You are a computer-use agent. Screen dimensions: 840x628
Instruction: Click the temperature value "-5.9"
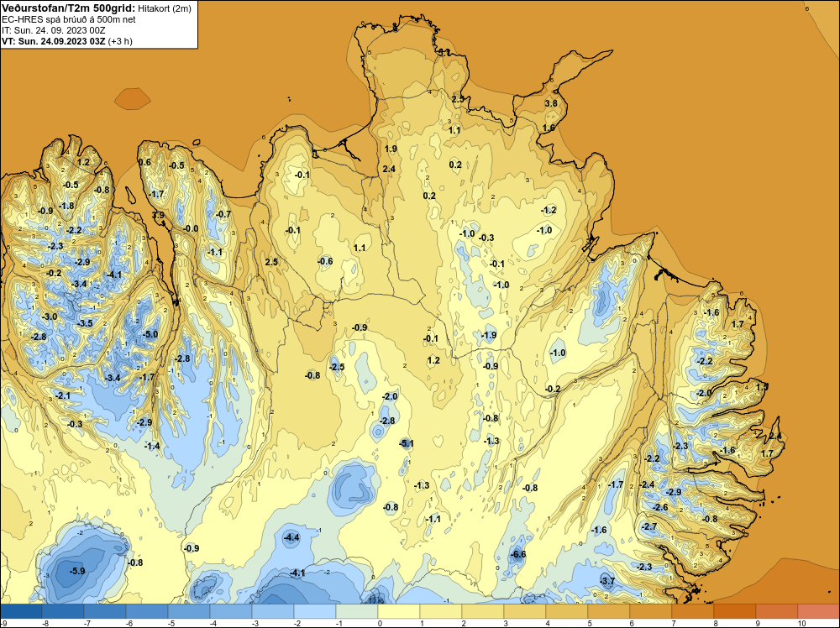77,571
